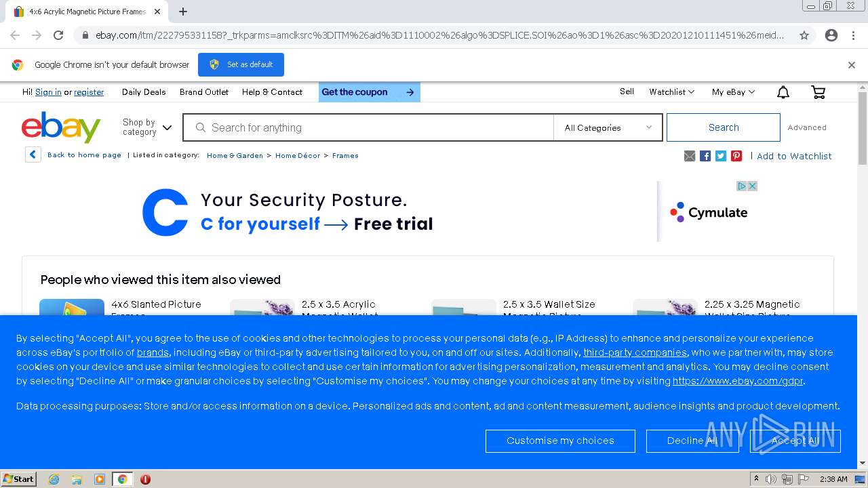
Task: Open a new browser tab
Action: (x=183, y=12)
